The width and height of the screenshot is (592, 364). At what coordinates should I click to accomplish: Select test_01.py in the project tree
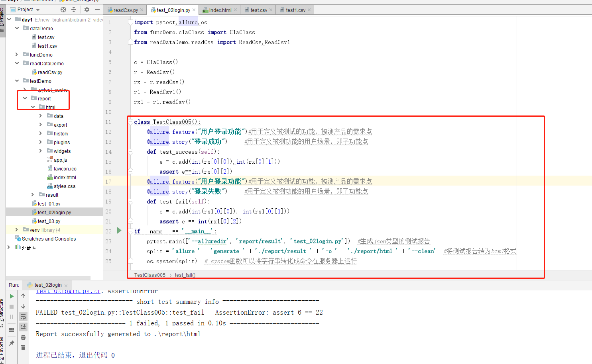pyautogui.click(x=49, y=204)
